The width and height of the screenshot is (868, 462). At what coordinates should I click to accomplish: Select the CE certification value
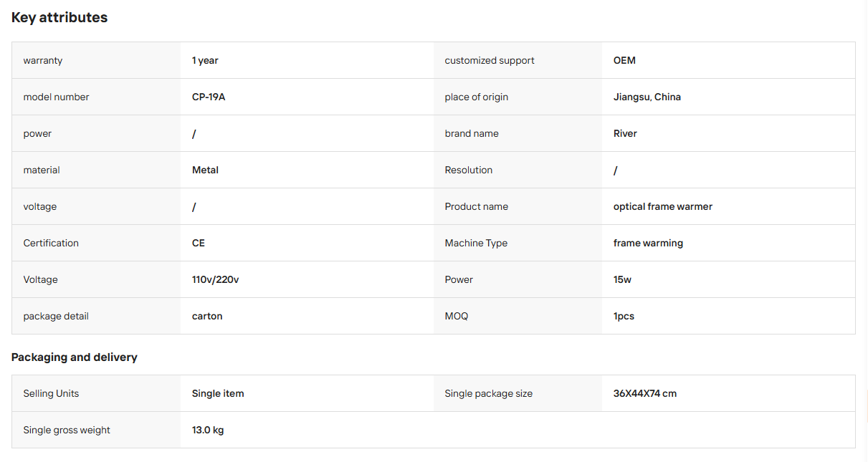click(199, 243)
